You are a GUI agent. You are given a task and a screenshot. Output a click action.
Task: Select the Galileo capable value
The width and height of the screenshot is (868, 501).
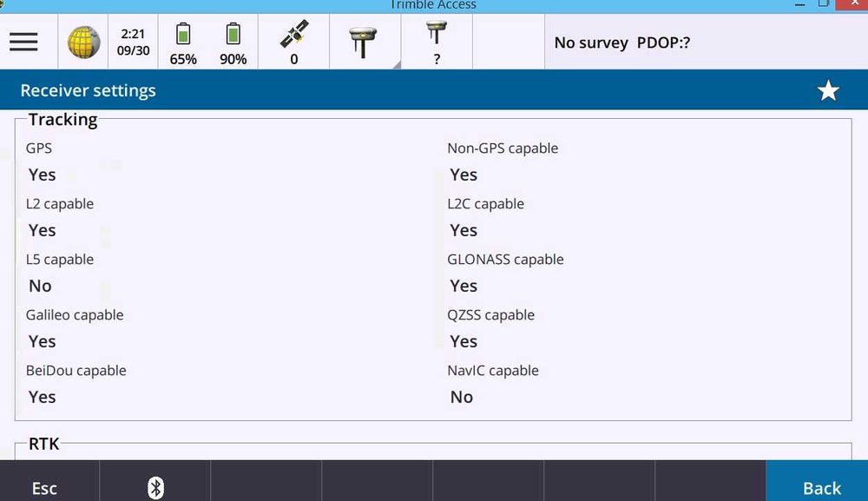[x=42, y=341]
